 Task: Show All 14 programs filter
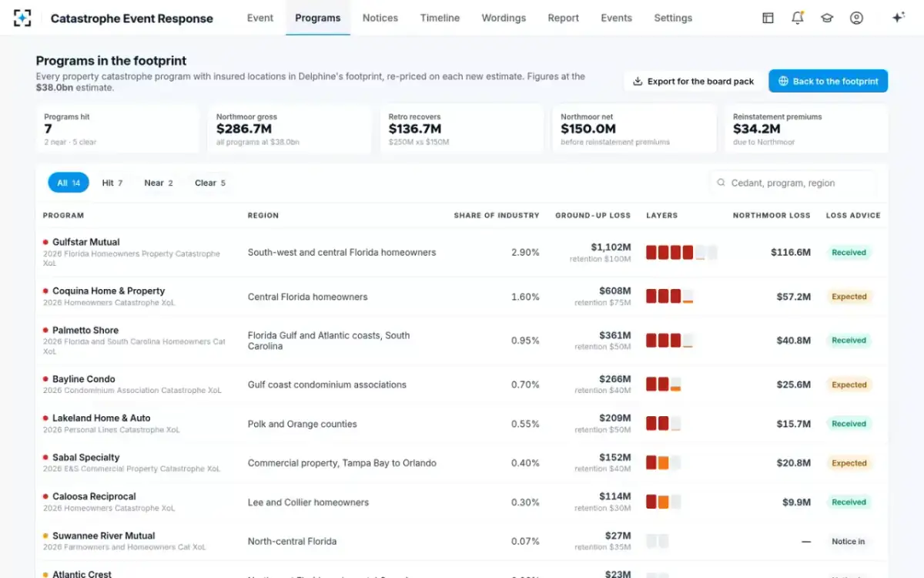click(x=69, y=183)
